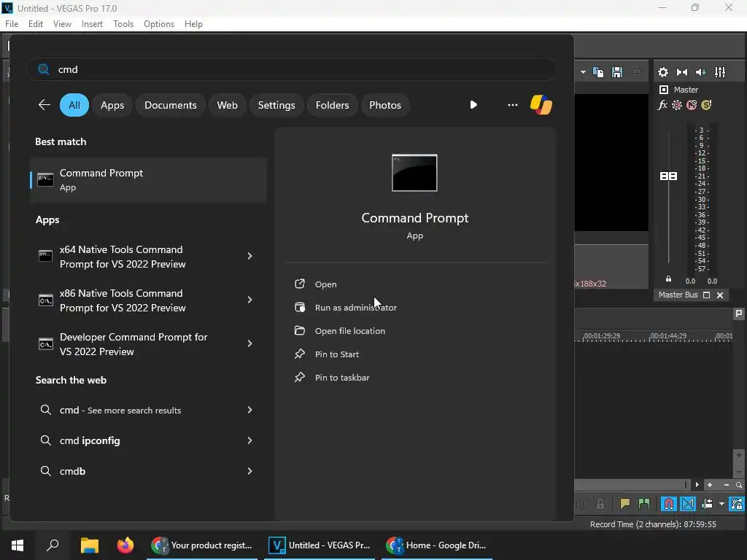Open the Help menu
Screen dimensions: 747x560
click(193, 24)
